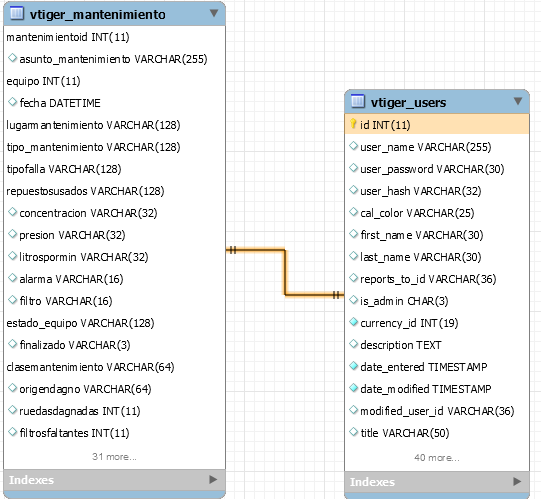Select the highlighted id INT(11) row
Viewport: 541px width, 499px height.
[x=437, y=125]
